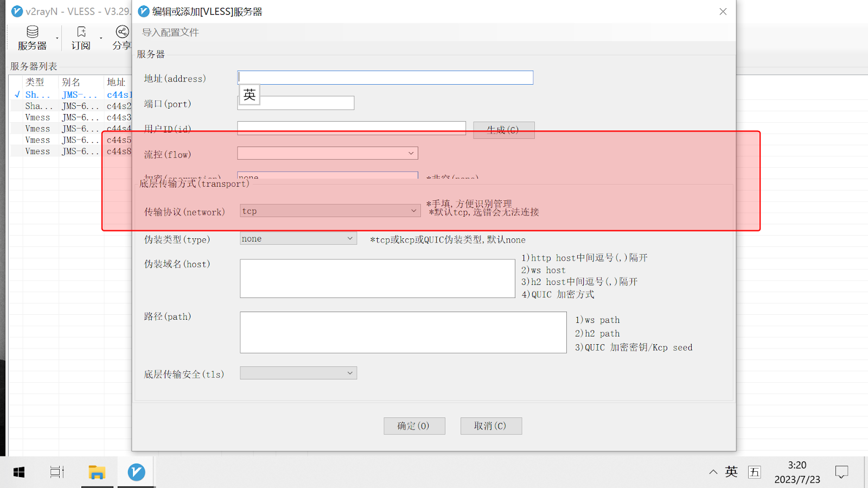Click the Task View taskbar icon
The image size is (868, 488).
click(x=57, y=472)
